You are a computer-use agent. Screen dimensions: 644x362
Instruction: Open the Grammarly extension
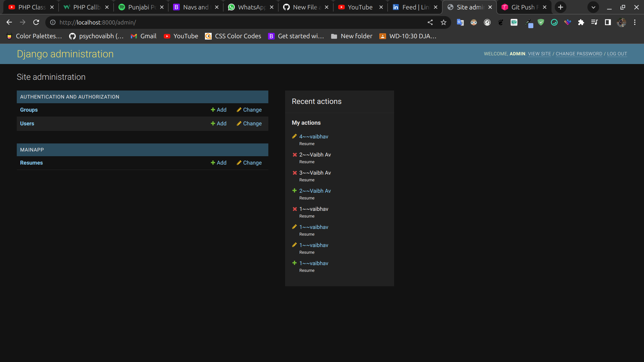pyautogui.click(x=554, y=22)
